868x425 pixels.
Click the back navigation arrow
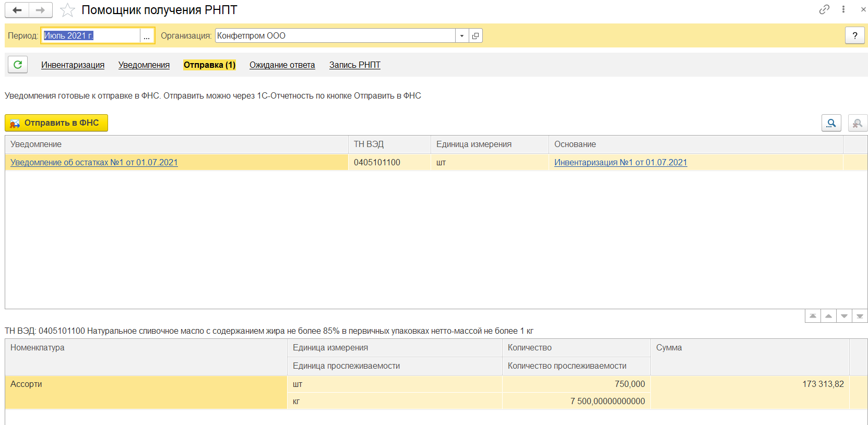(17, 10)
